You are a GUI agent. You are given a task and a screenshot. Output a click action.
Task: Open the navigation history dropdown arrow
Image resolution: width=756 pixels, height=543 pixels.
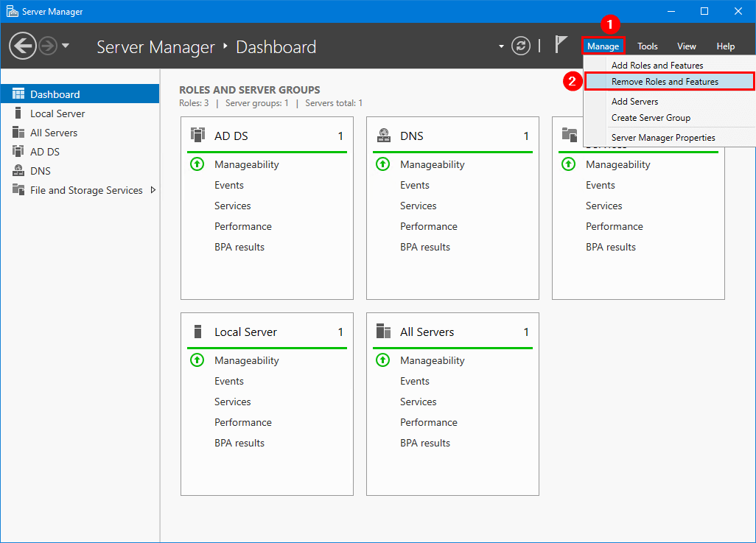(x=66, y=46)
